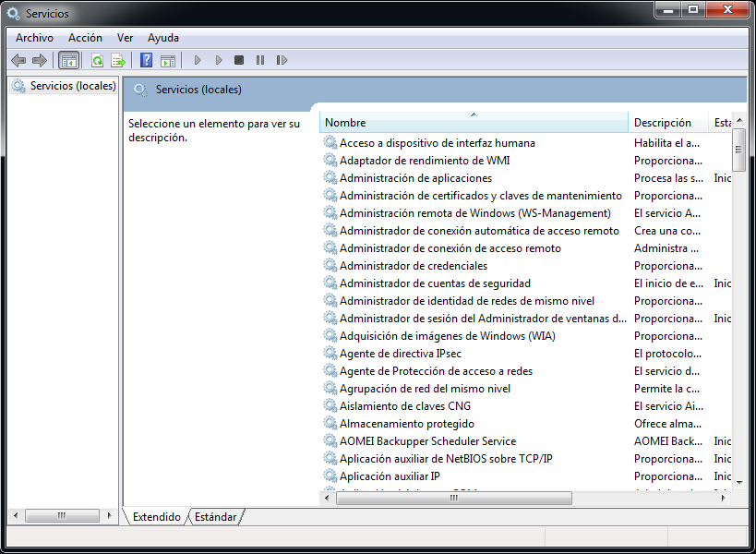This screenshot has width=756, height=554.
Task: Open the Ayuda menu
Action: click(163, 38)
